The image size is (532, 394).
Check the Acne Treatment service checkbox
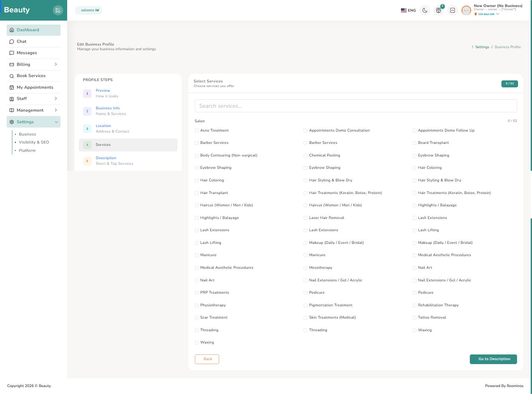point(197,131)
